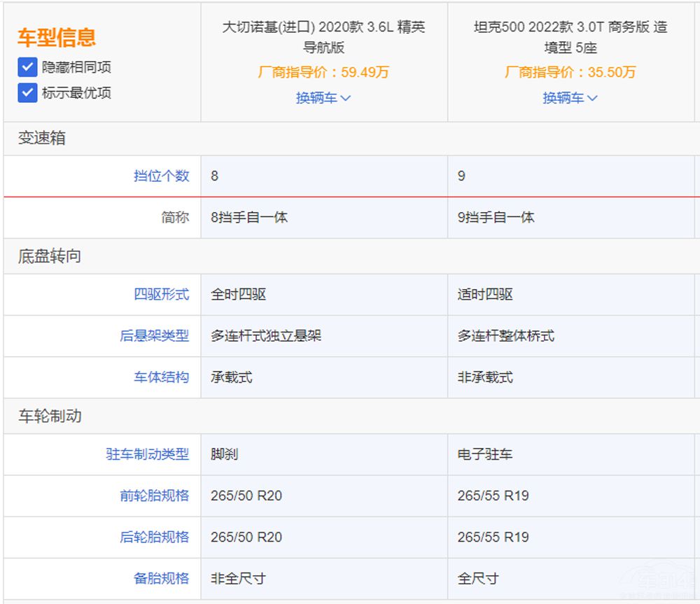Click the chevron arrow next to right 换辆车
This screenshot has width=700, height=604.
pyautogui.click(x=591, y=98)
